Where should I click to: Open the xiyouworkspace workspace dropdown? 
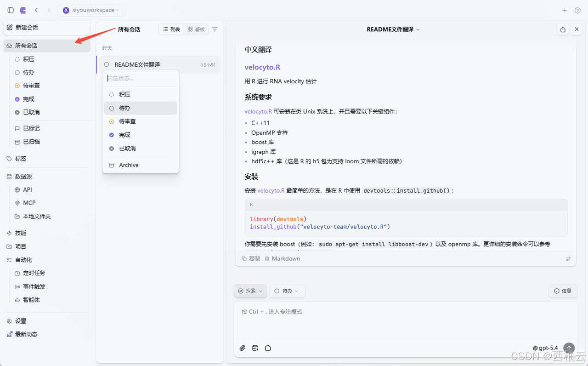[x=91, y=10]
